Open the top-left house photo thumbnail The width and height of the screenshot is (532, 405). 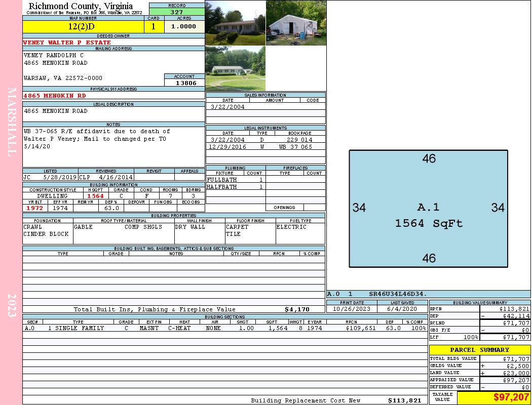tap(235, 23)
